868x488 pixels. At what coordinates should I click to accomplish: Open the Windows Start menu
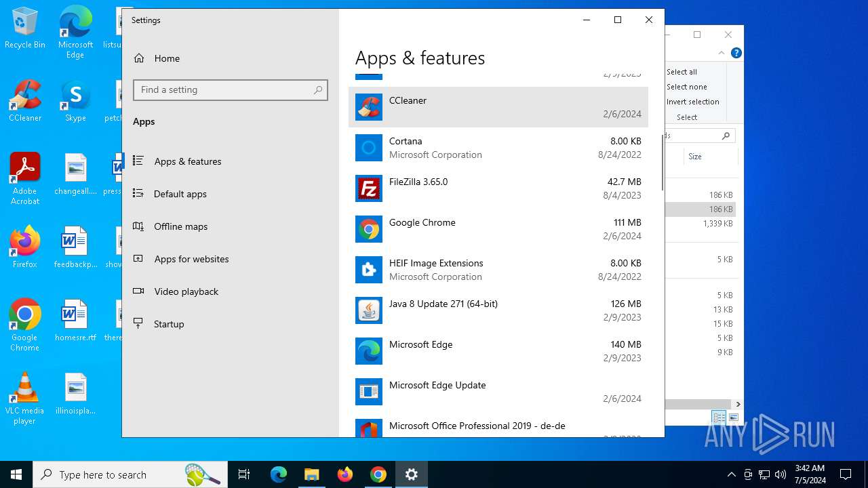click(x=16, y=474)
